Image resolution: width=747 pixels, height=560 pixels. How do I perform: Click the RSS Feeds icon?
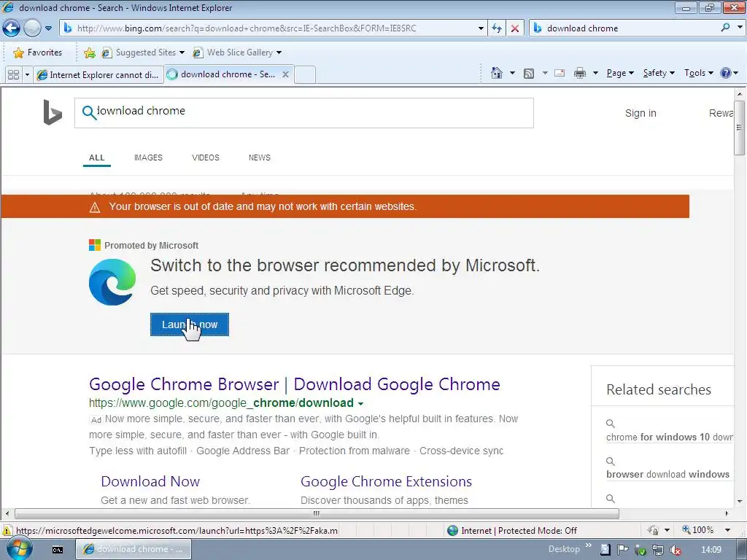529,73
